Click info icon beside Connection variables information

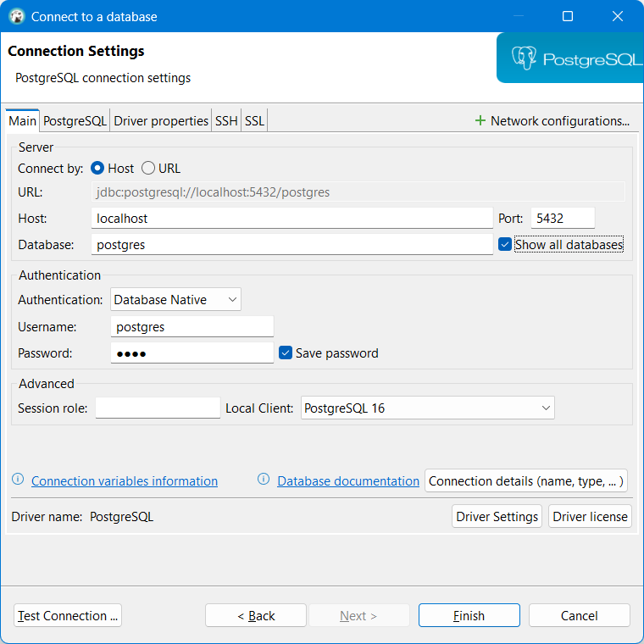point(18,479)
